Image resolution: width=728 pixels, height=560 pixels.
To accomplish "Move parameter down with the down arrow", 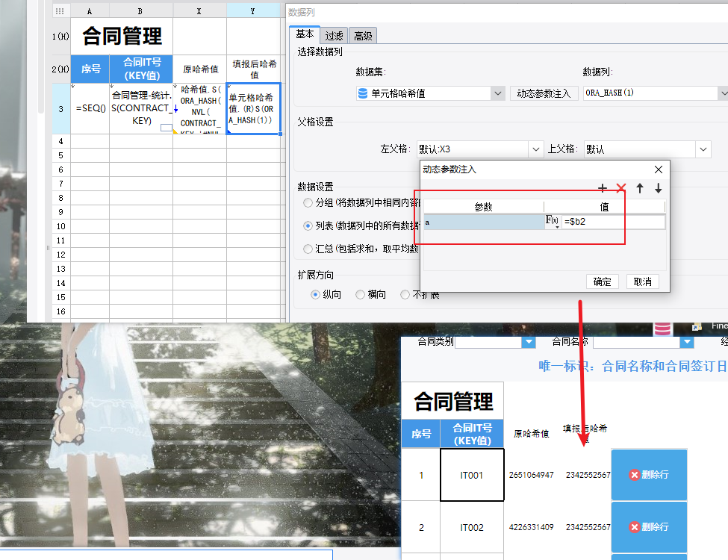I will click(x=659, y=188).
